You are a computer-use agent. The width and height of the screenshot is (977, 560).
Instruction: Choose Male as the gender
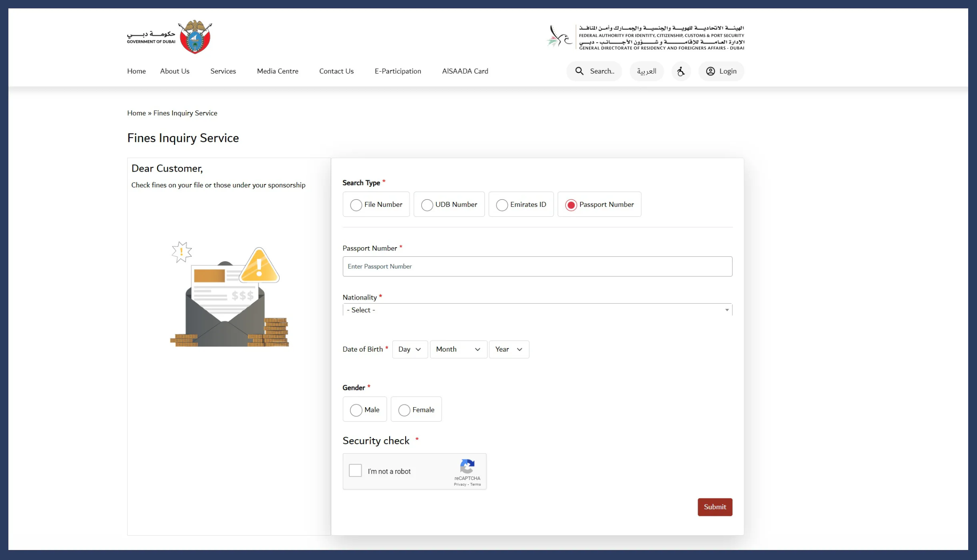pos(356,410)
